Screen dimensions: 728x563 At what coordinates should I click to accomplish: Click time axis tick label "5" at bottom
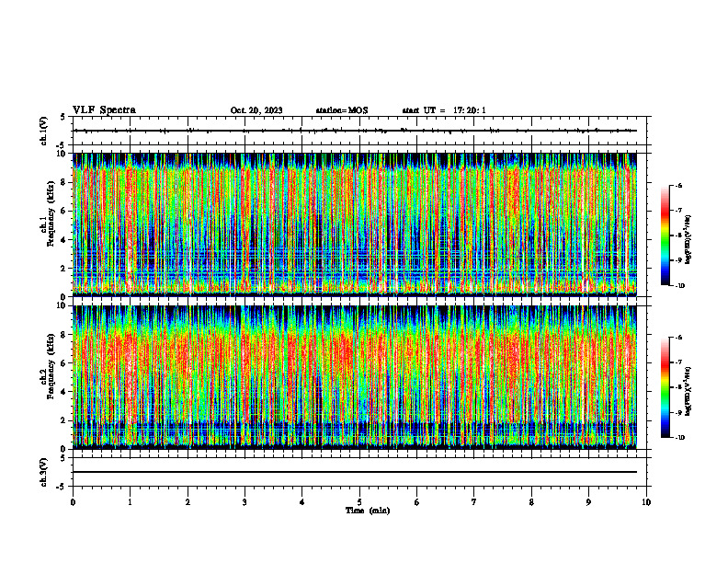(359, 502)
